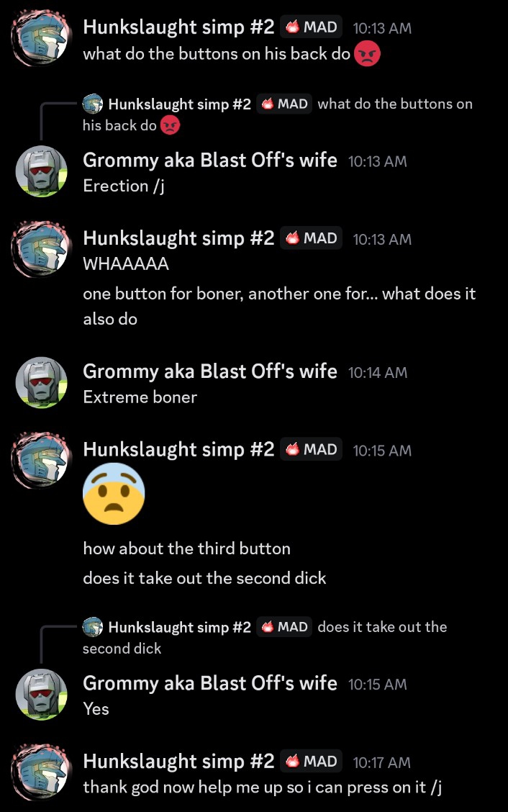Viewport: 508px width, 812px height.
Task: Click the MAD tag next to 10:17 AM
Action: click(x=312, y=762)
